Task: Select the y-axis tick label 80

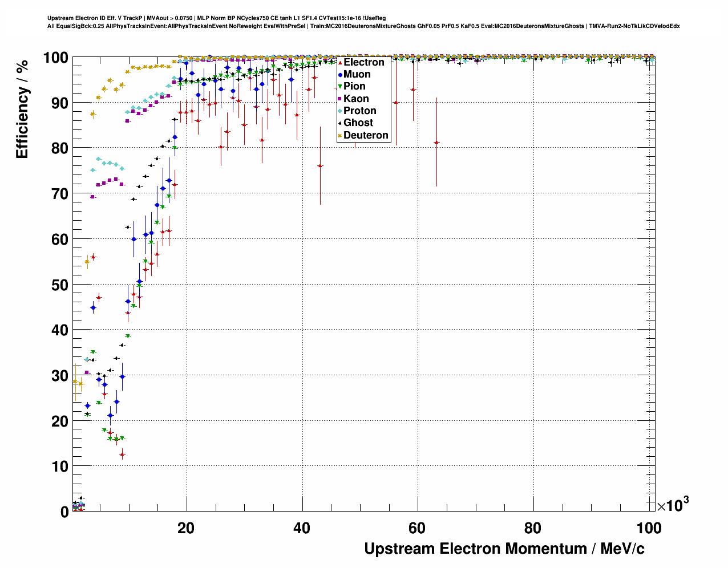Action: pos(56,148)
